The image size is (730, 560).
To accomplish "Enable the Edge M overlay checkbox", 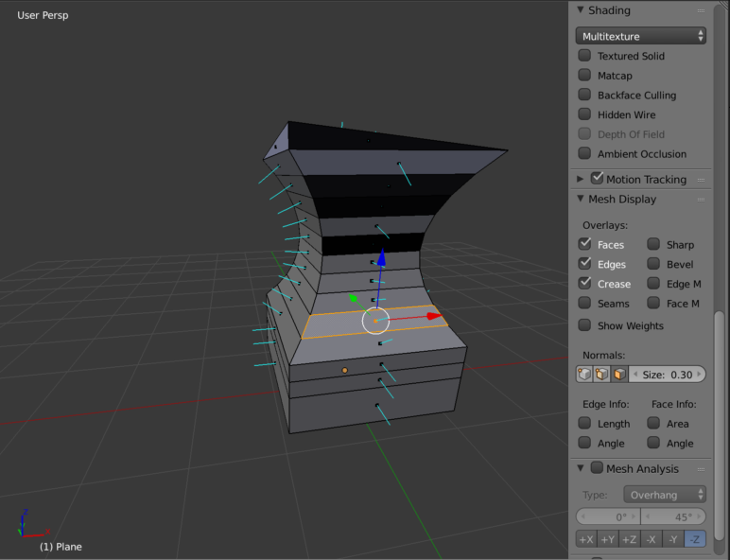I will (653, 283).
